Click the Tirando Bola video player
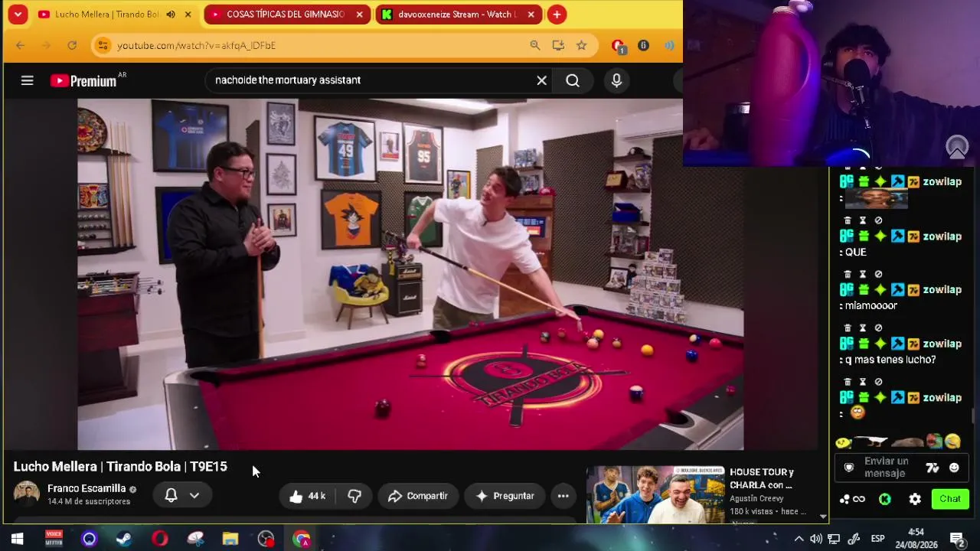Image resolution: width=980 pixels, height=551 pixels. pos(410,274)
